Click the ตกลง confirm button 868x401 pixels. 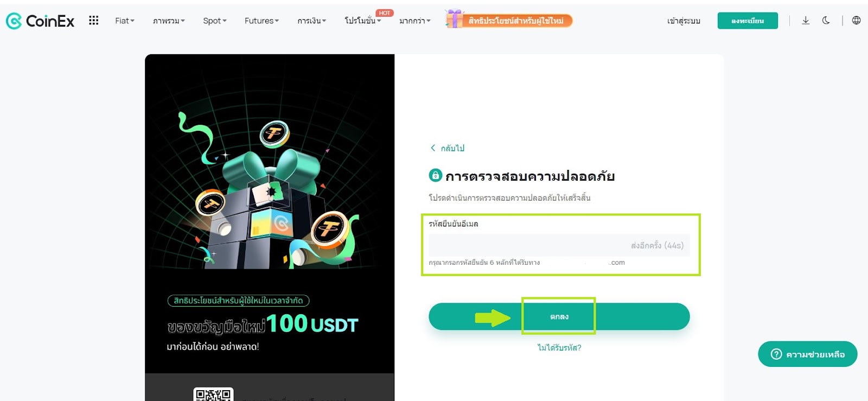pyautogui.click(x=559, y=316)
